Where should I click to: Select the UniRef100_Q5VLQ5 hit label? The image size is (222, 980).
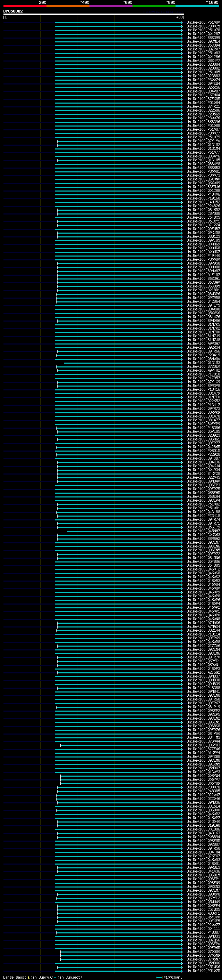pos(203,431)
